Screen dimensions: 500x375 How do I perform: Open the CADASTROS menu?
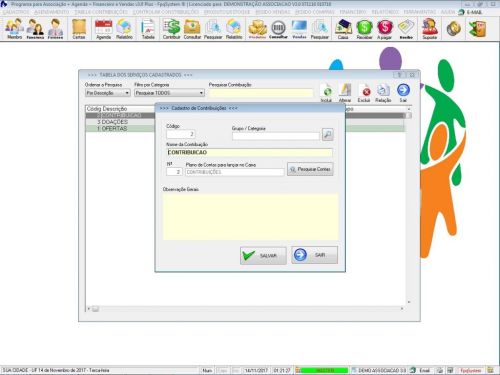tap(16, 12)
